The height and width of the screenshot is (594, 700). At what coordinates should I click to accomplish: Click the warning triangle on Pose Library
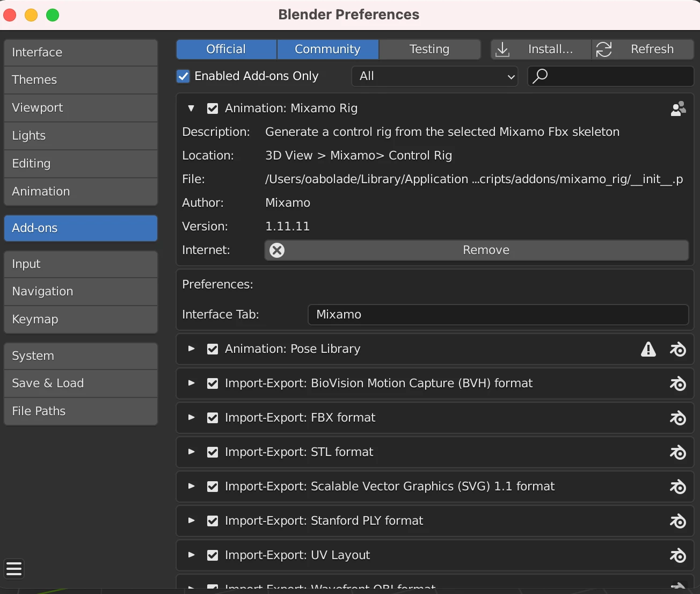pyautogui.click(x=648, y=349)
